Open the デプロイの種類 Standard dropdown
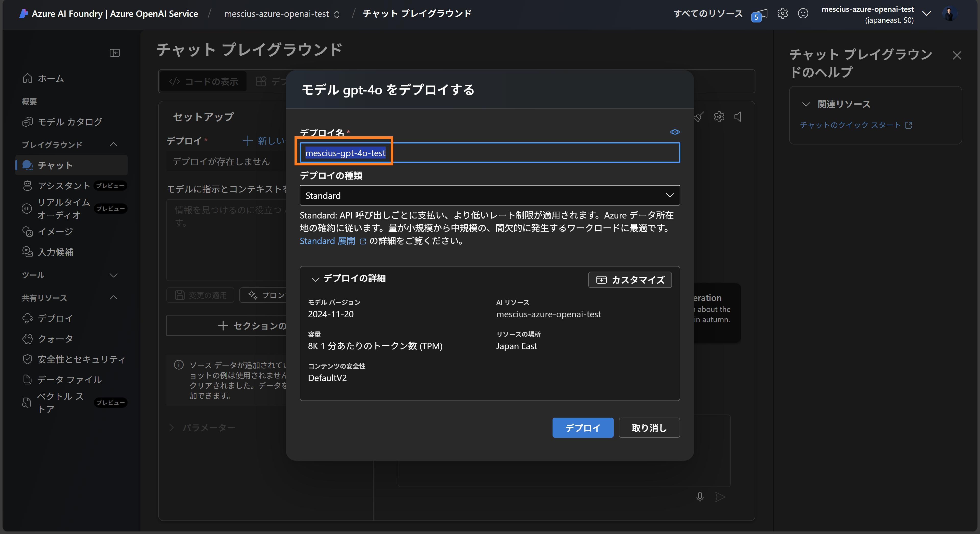 490,196
